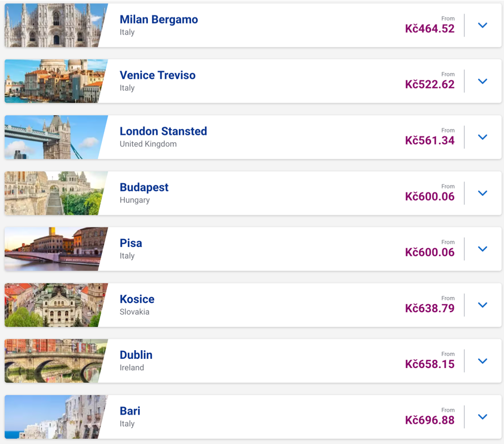
Task: Open the Dublin destination link
Action: tap(136, 355)
